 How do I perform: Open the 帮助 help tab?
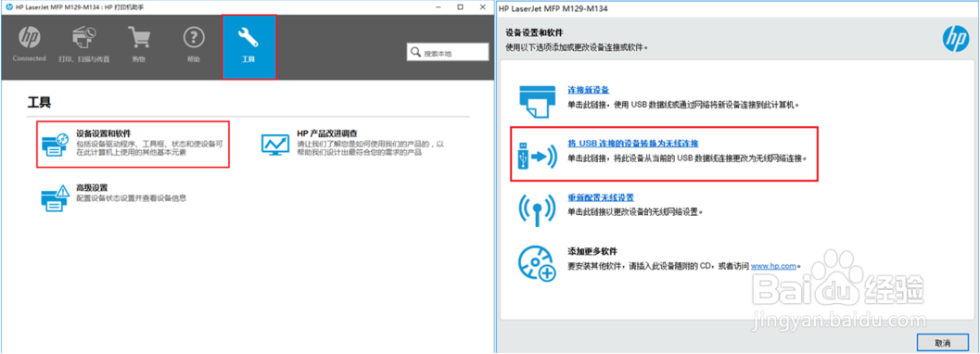tap(194, 44)
